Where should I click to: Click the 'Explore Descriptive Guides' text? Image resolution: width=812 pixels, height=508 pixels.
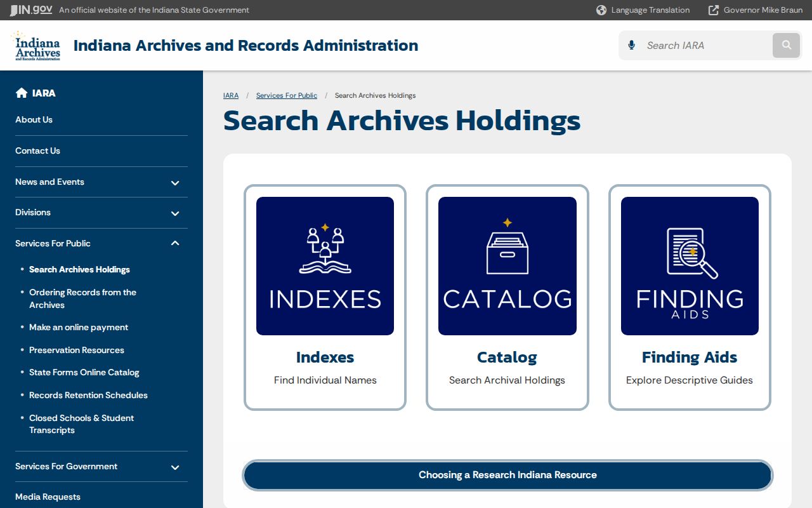[690, 380]
